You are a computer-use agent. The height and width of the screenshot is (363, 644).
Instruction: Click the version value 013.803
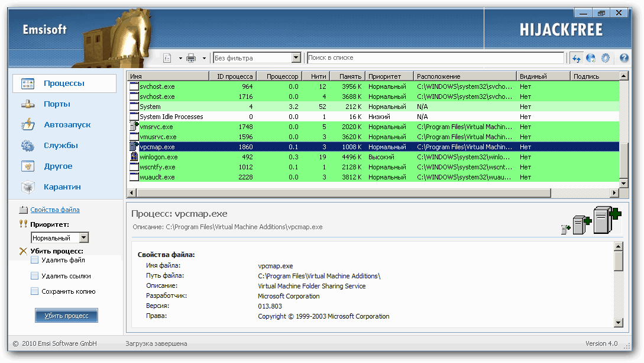coord(270,306)
